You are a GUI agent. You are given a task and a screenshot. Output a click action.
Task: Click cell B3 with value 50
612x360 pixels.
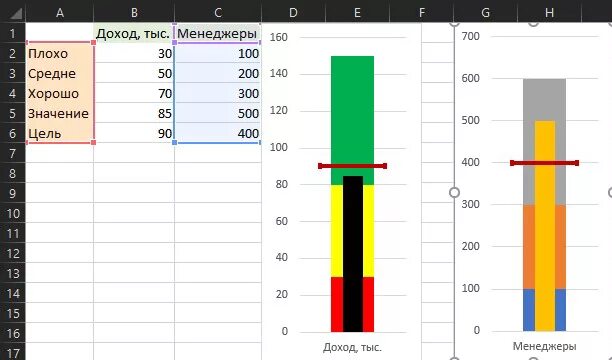tap(134, 73)
